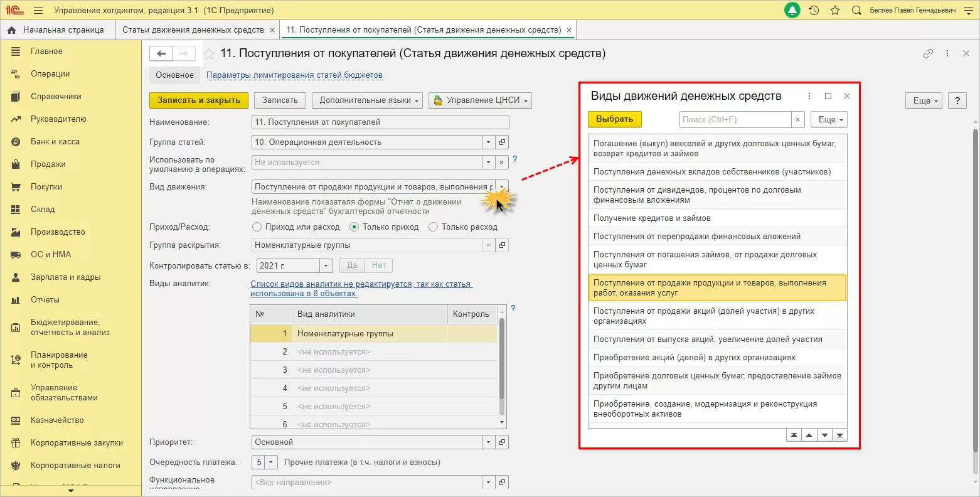
Task: Select the Только приход radio button
Action: point(354,227)
